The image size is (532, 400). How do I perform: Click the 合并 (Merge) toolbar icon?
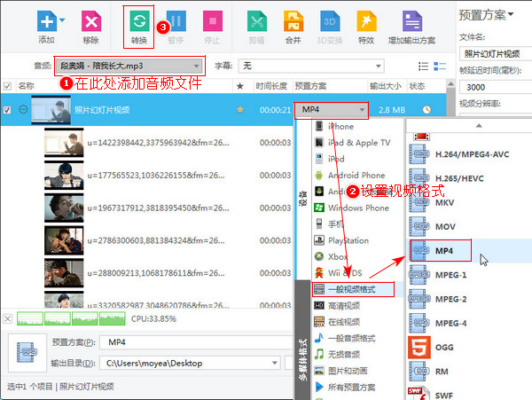click(293, 21)
